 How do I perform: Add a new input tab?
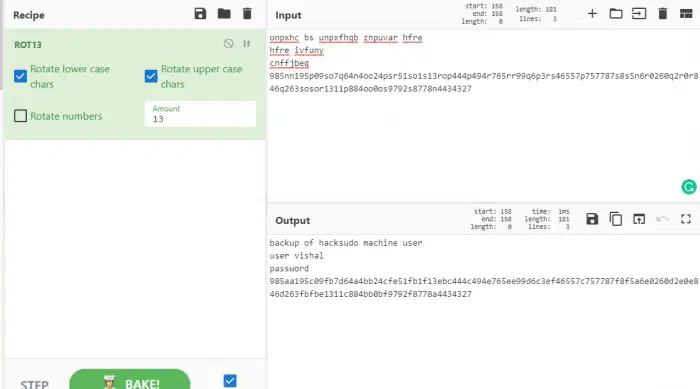(x=592, y=14)
